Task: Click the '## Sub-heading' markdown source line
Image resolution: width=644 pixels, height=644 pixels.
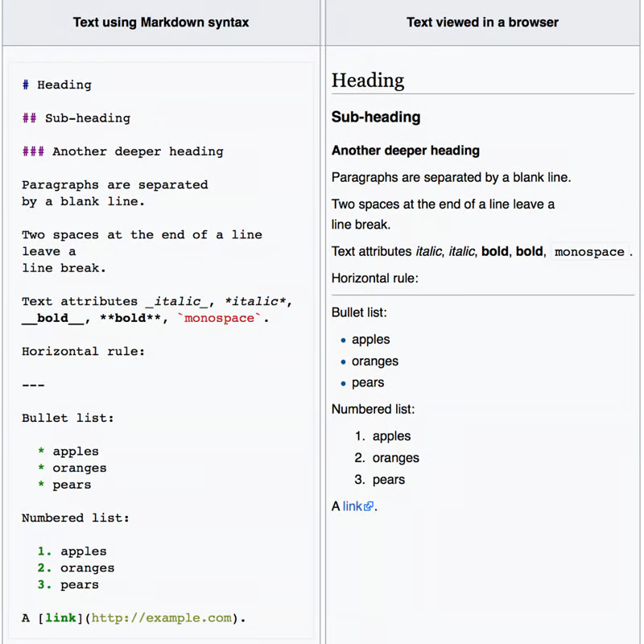Action: coord(76,118)
